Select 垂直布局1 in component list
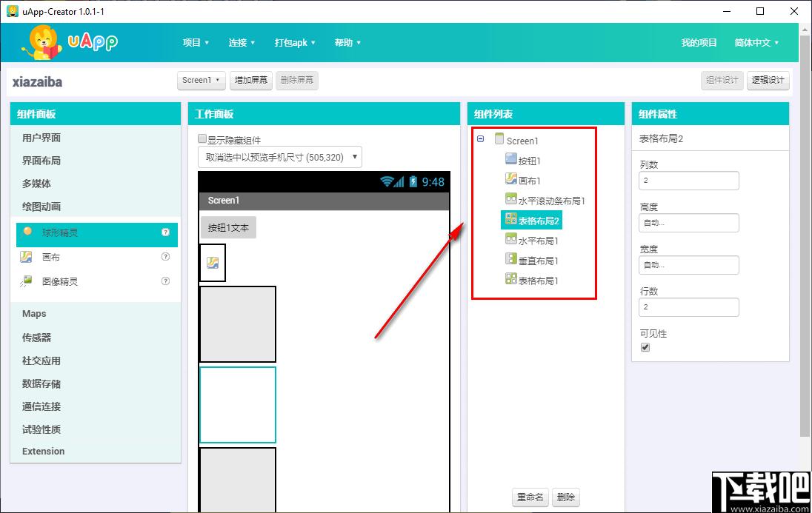Viewport: 812px width, 513px height. [538, 261]
